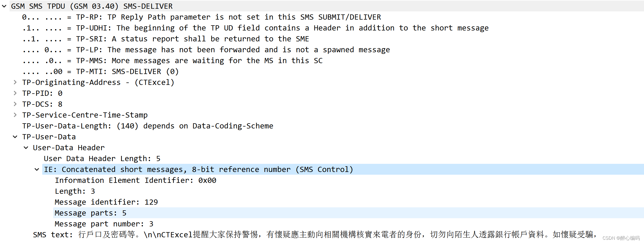Select the TP-SRI status report row

click(x=164, y=39)
